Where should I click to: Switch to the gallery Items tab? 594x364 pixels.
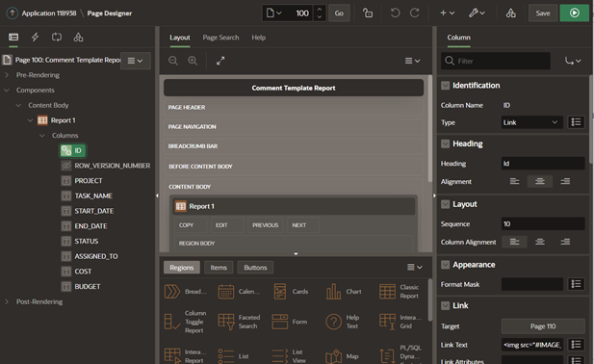pyautogui.click(x=219, y=268)
